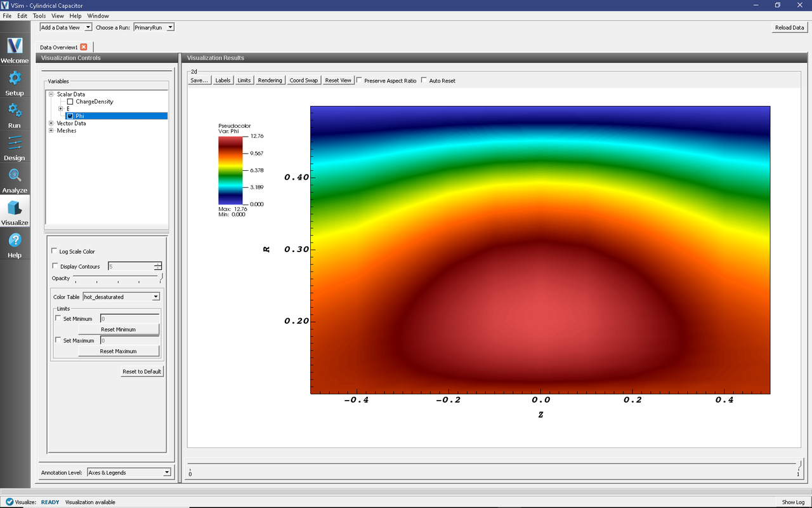This screenshot has width=812, height=508.
Task: Click the Reset Maximum button
Action: pyautogui.click(x=119, y=351)
